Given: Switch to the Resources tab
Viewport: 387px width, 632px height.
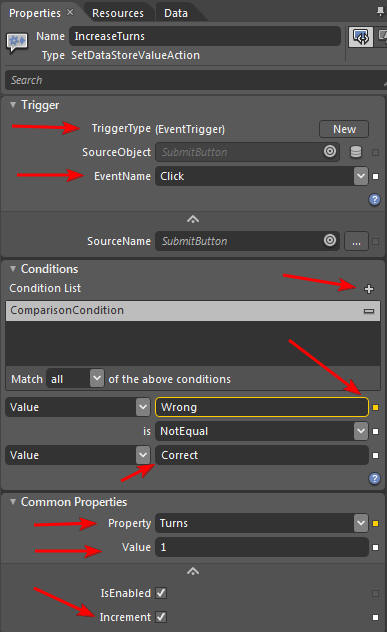Looking at the screenshot, I should point(118,13).
